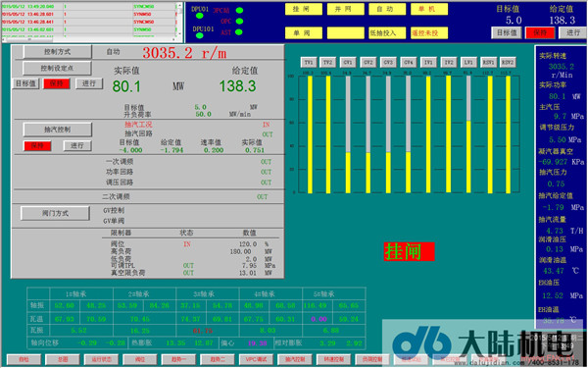Click the green OPC status indicator
This screenshot has width=588, height=368.
pos(239,22)
